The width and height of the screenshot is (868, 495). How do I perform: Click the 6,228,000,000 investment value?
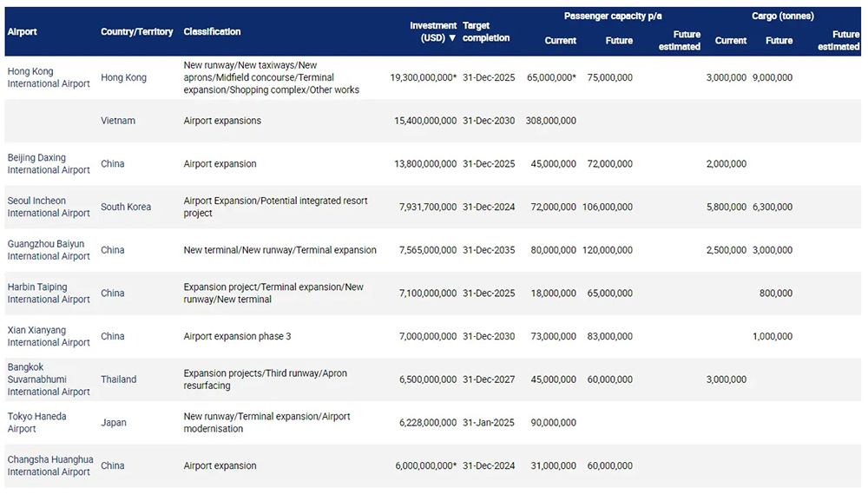pos(428,422)
